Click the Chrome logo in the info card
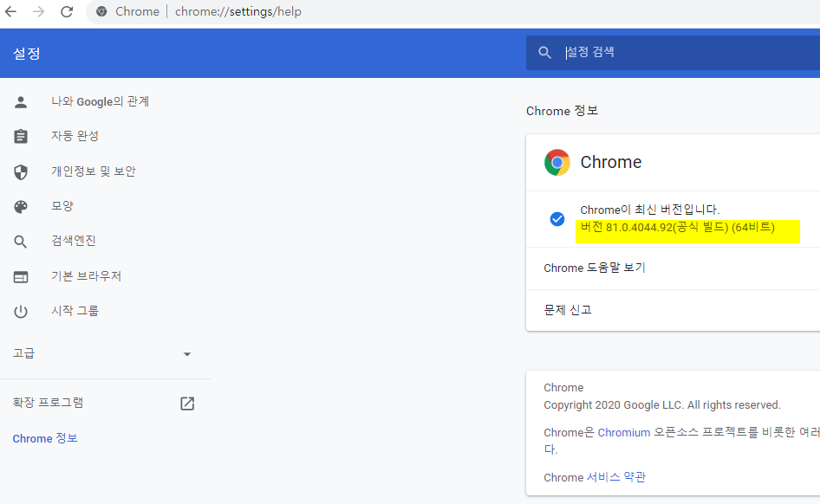 [557, 163]
